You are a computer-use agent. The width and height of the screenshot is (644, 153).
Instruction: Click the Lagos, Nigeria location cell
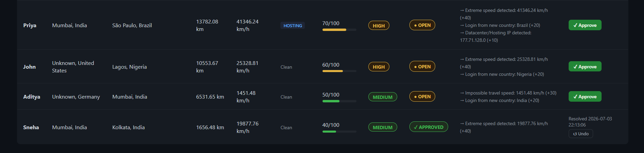[130, 67]
